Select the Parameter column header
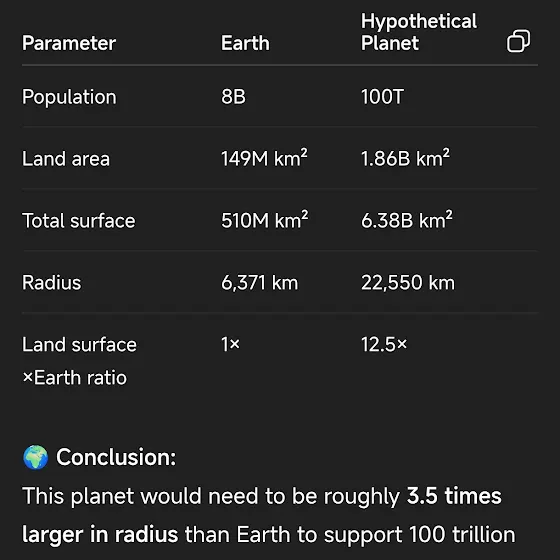The image size is (560, 560). point(69,44)
